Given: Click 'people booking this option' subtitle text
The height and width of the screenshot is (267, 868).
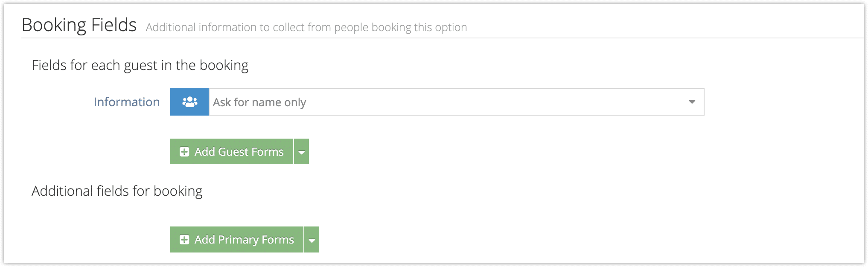Looking at the screenshot, I should (x=401, y=27).
